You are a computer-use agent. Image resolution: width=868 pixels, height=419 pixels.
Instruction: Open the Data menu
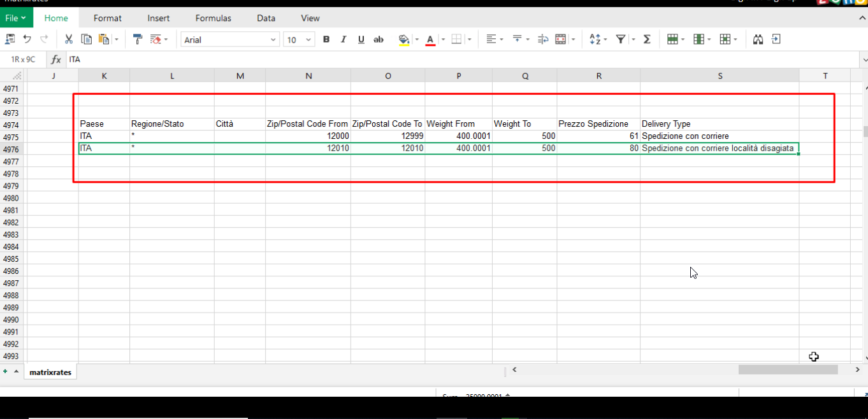click(266, 18)
